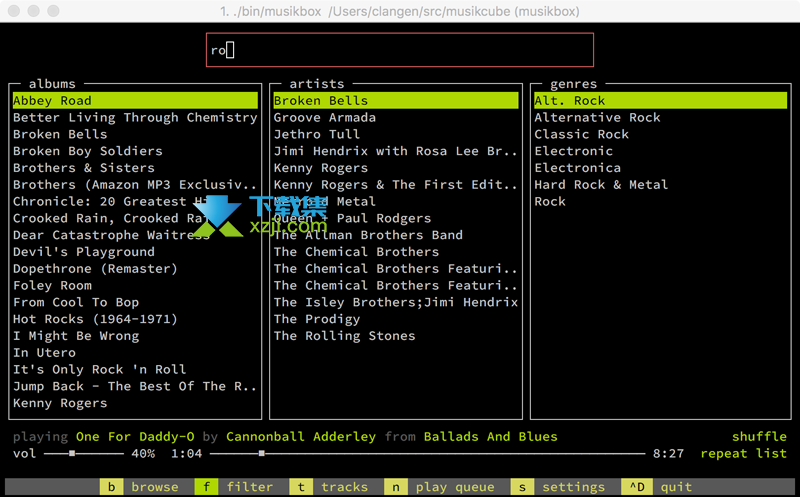
Task: Select In Utero album
Action: coord(135,353)
